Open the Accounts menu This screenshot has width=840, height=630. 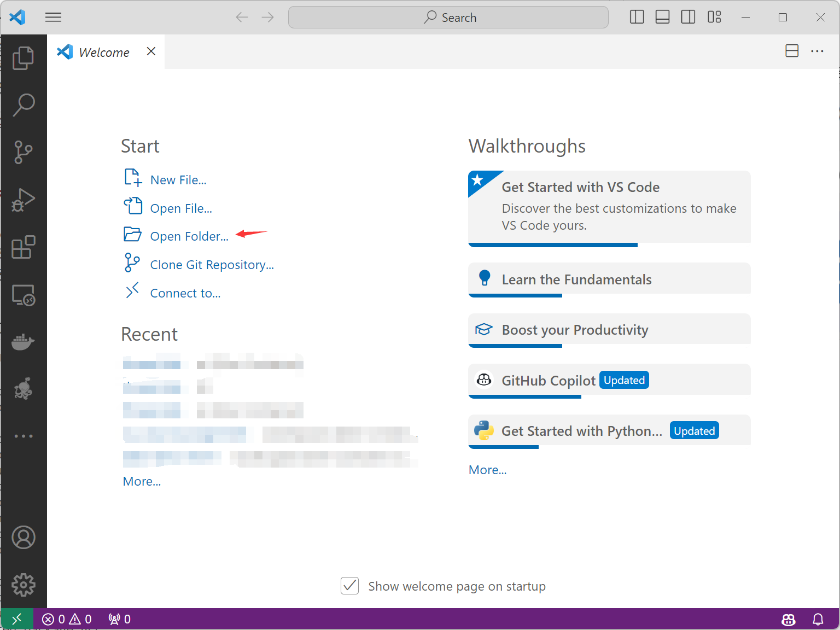[x=23, y=538]
